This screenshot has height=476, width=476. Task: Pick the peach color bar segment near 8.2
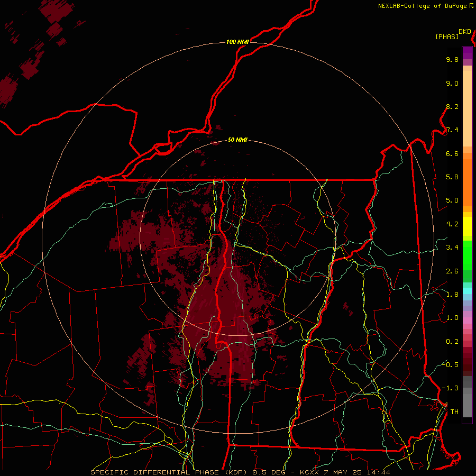point(467,108)
